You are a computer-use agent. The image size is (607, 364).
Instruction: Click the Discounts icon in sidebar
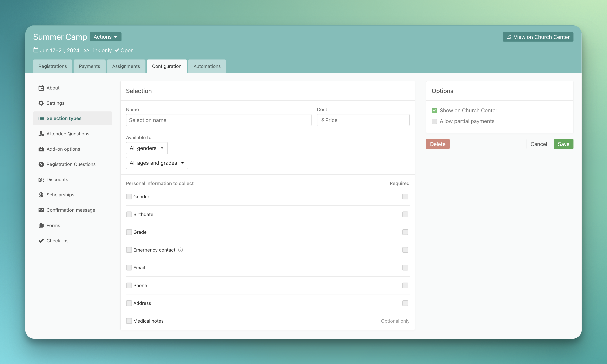(x=41, y=179)
